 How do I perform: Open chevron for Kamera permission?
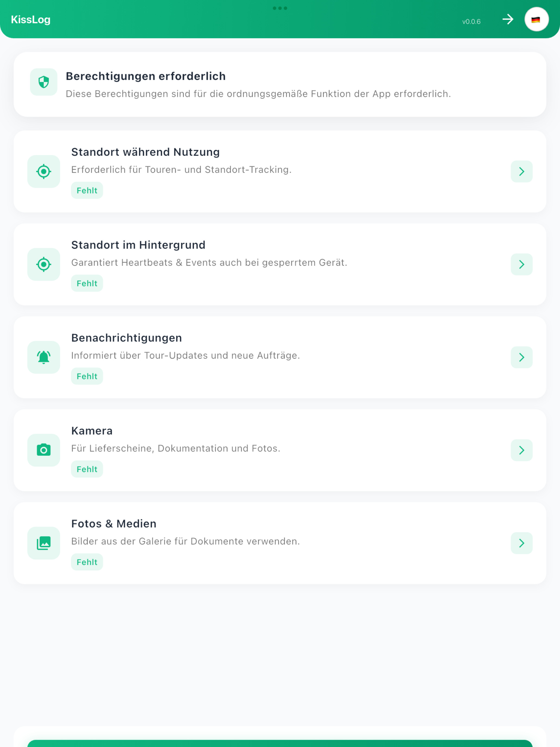[521, 450]
